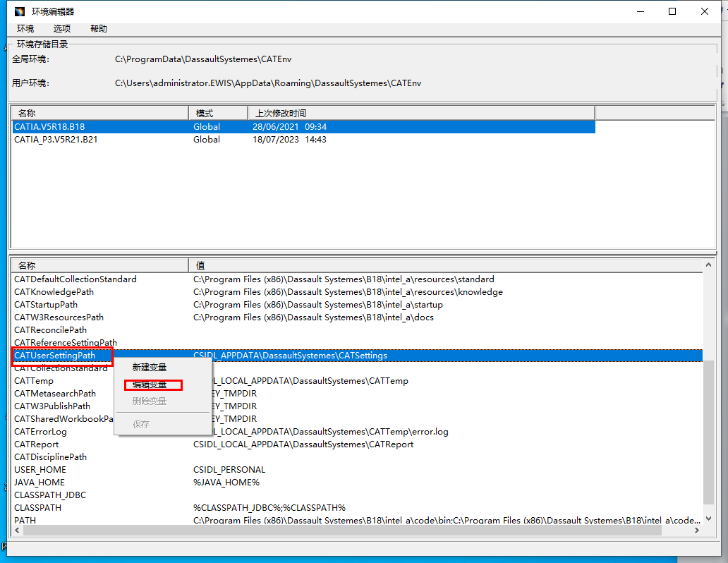The image size is (728, 563).
Task: Click the 模式 column header
Action: point(218,113)
